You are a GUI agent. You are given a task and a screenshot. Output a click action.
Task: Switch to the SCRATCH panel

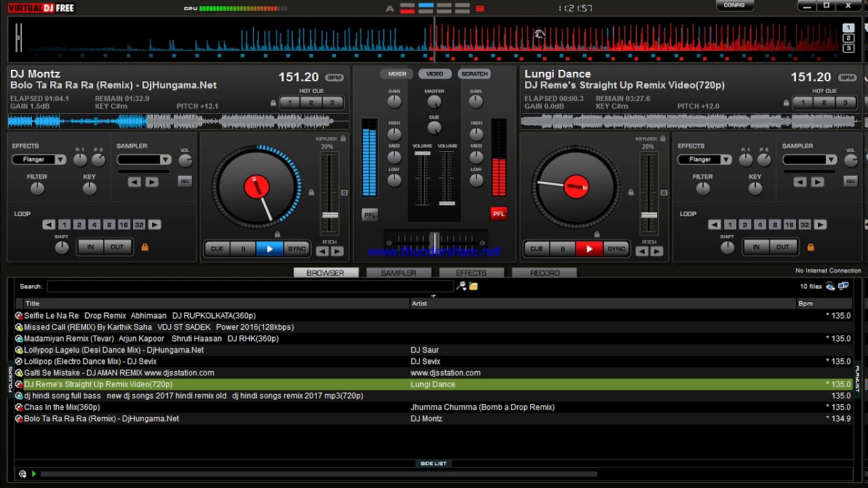pos(474,74)
